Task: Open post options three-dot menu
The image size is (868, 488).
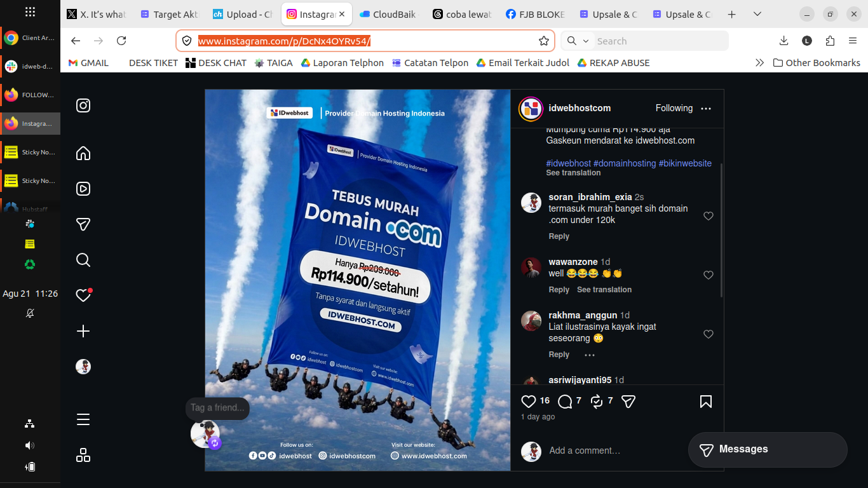Action: 706,109
